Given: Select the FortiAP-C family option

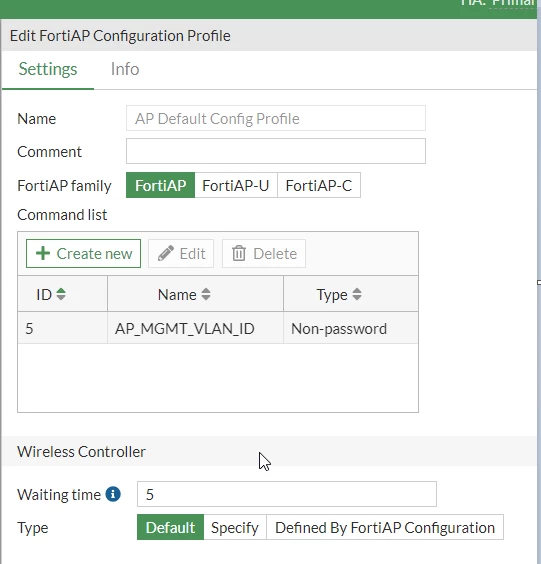Looking at the screenshot, I should (319, 185).
